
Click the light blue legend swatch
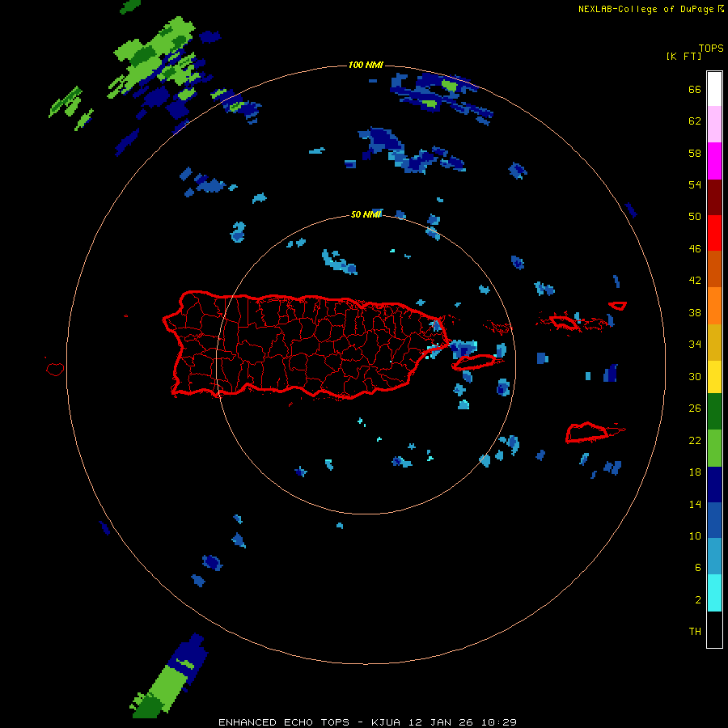[x=714, y=557]
